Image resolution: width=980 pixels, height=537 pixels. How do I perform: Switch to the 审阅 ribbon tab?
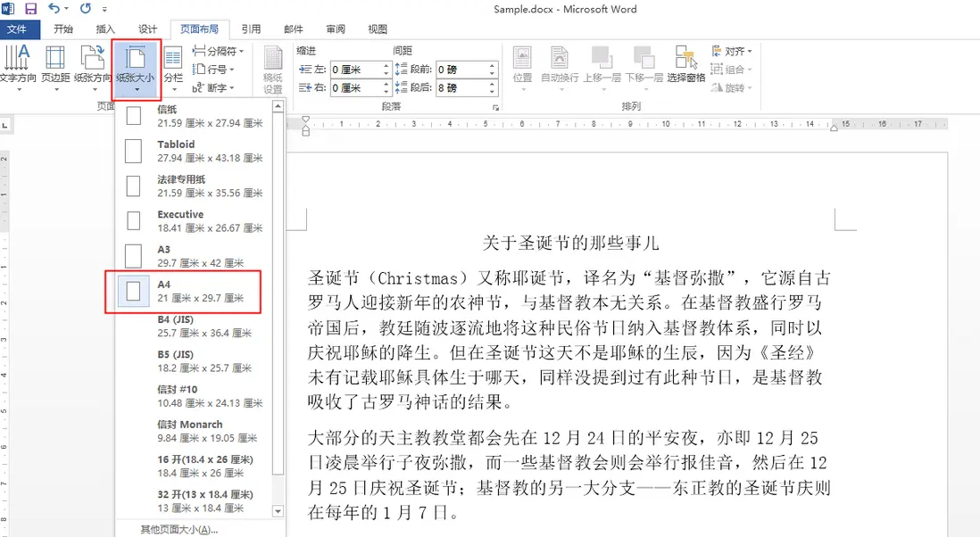tap(335, 29)
